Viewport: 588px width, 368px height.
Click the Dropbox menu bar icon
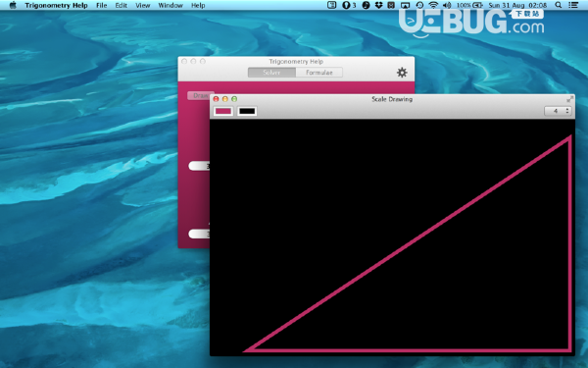378,5
